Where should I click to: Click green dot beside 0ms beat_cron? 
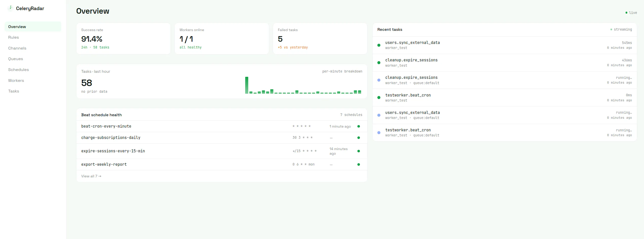click(x=379, y=98)
